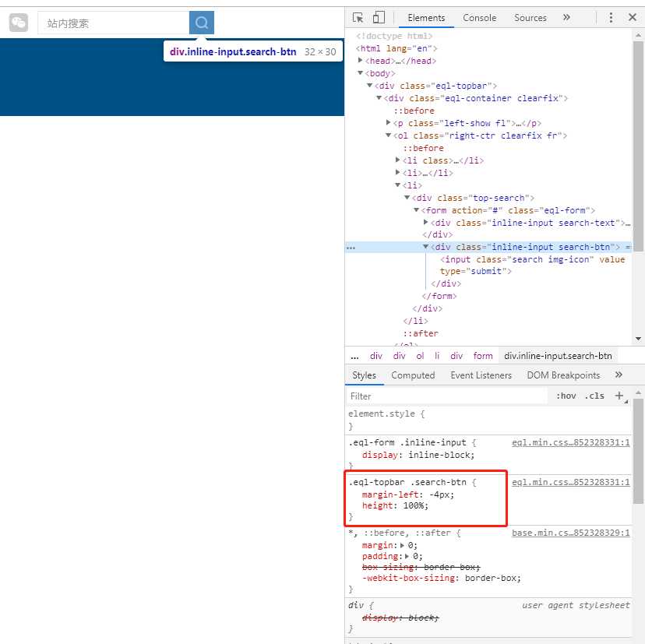
Task: Expand the p left-show fl node
Action: (388, 122)
